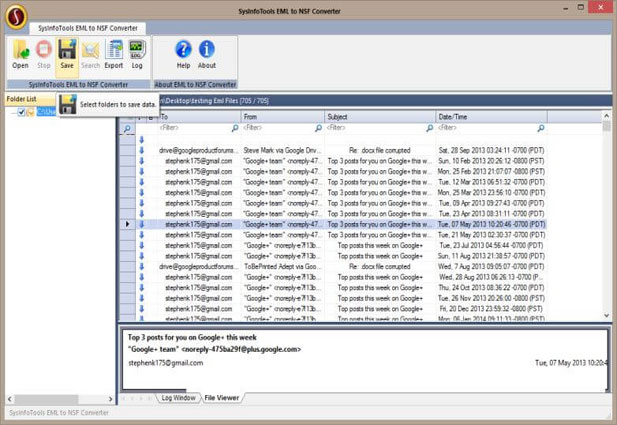617x425 pixels.
Task: Switch to the Log Window tab
Action: click(x=178, y=398)
